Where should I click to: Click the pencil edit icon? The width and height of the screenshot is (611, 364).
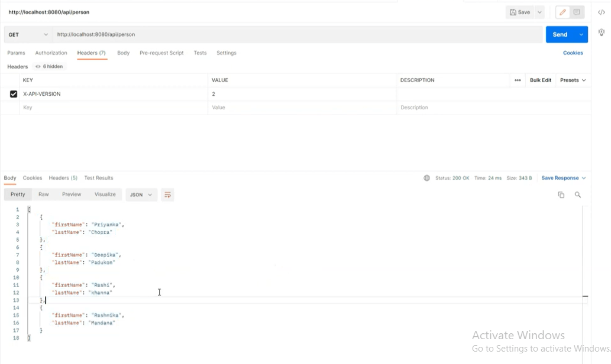click(562, 12)
